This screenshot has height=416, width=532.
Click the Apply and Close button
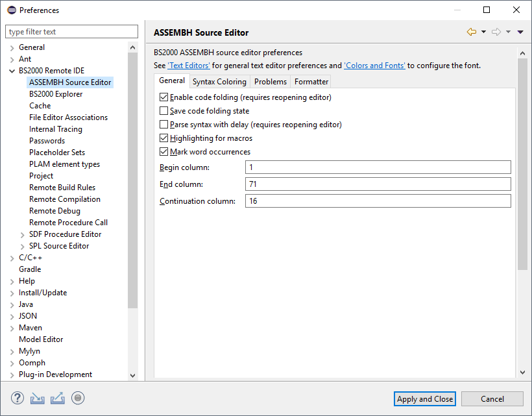tap(425, 399)
